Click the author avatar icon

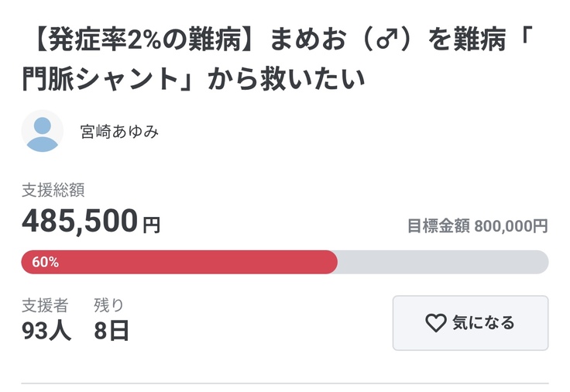click(x=43, y=131)
